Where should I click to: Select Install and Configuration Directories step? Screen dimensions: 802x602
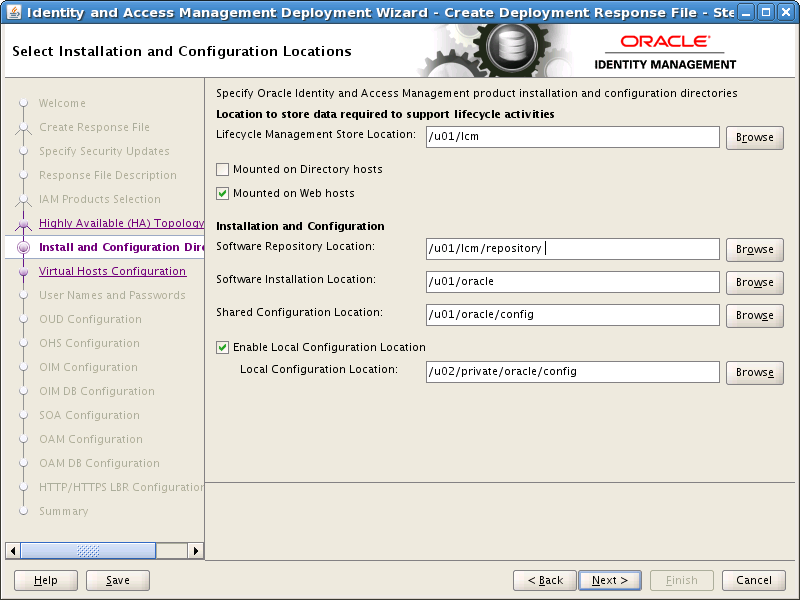[x=122, y=247]
